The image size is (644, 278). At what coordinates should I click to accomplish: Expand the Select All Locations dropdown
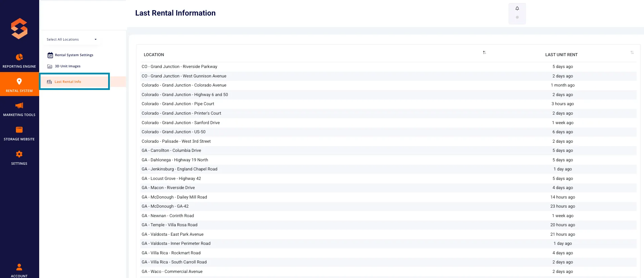(x=72, y=40)
